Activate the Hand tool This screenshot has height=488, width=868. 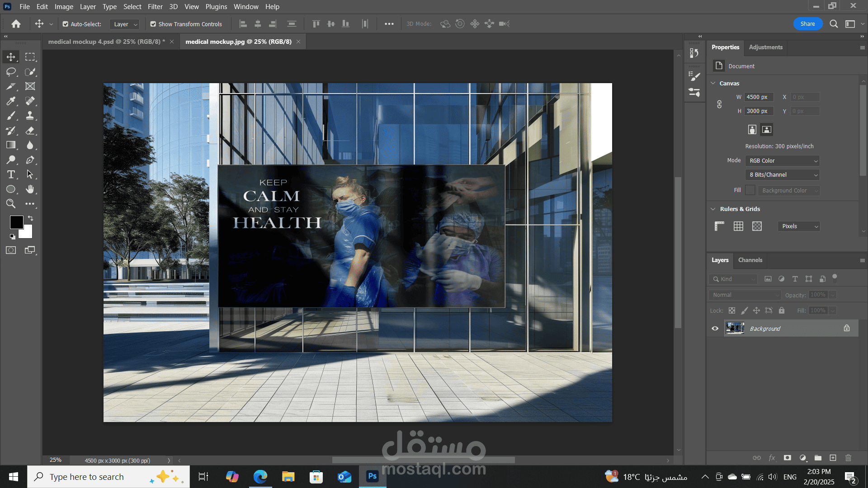(30, 189)
